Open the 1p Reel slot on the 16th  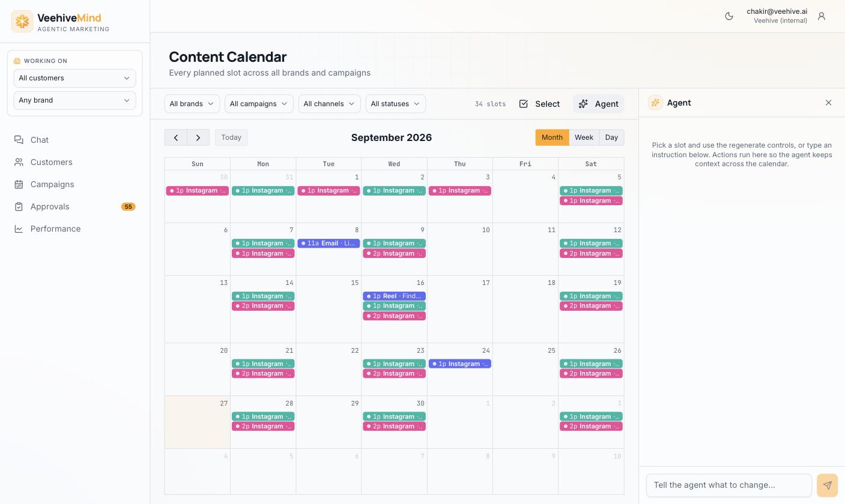[x=394, y=296]
